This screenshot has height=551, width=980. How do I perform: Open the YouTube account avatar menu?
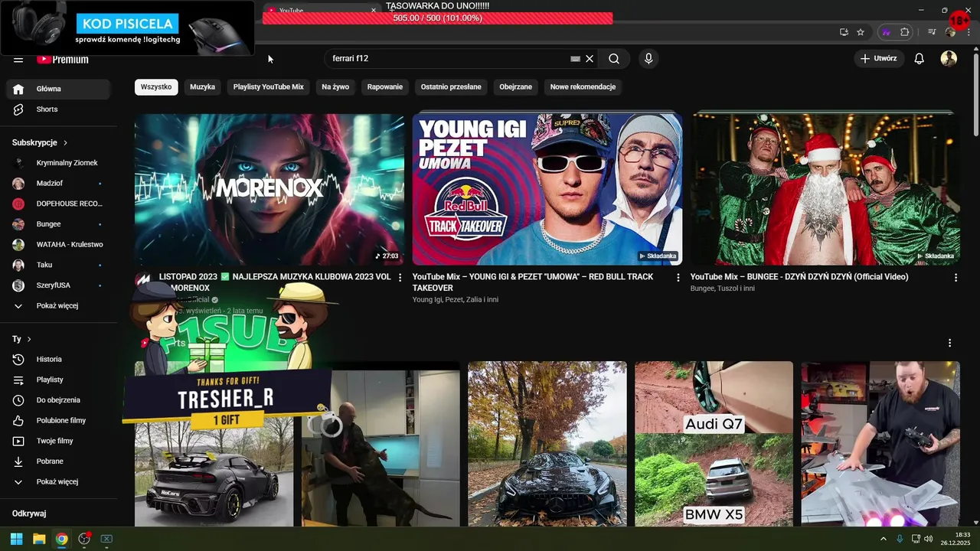949,59
